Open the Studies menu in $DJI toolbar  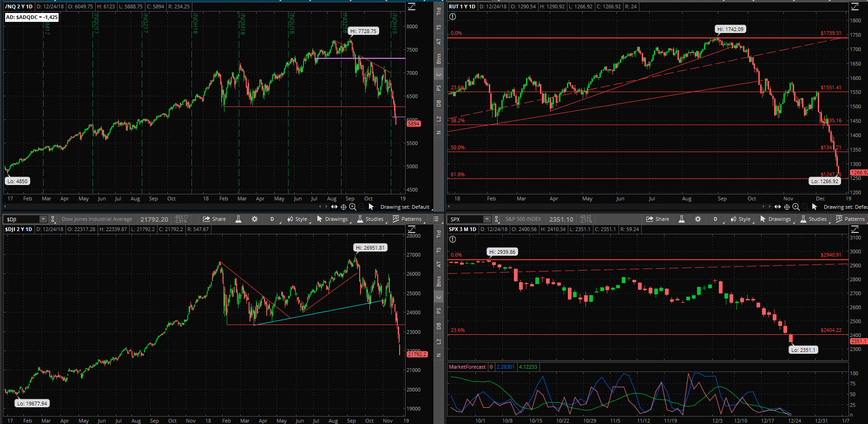370,219
